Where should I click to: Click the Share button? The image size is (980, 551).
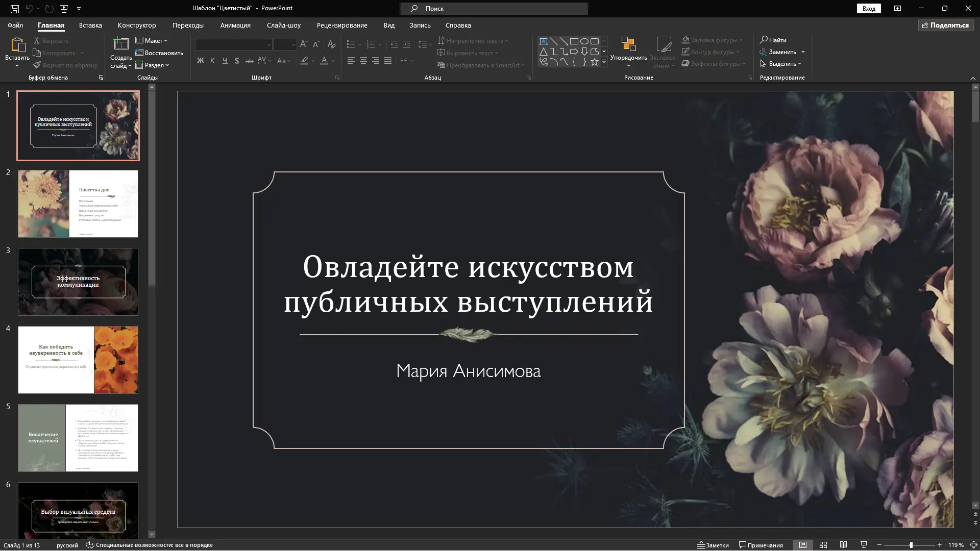[x=945, y=25]
